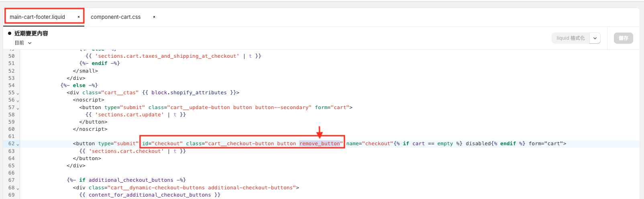Collapse the button block at line 57
This screenshot has width=644, height=199.
18,108
